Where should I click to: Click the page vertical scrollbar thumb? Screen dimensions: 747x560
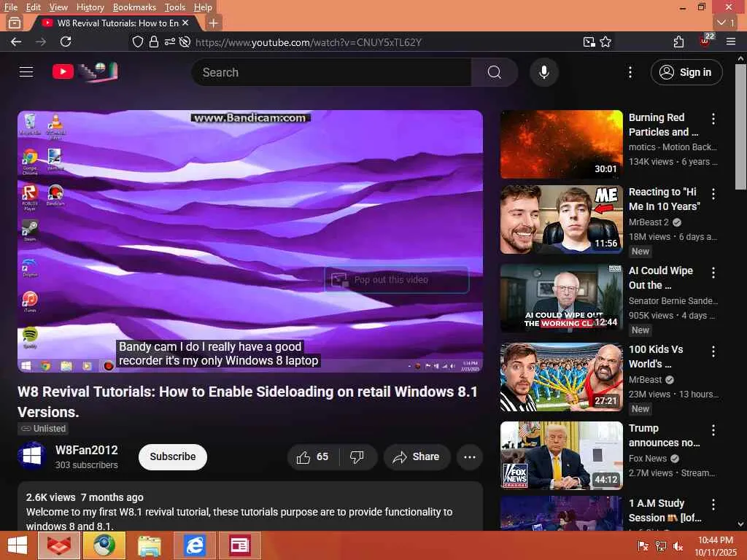tap(740, 127)
